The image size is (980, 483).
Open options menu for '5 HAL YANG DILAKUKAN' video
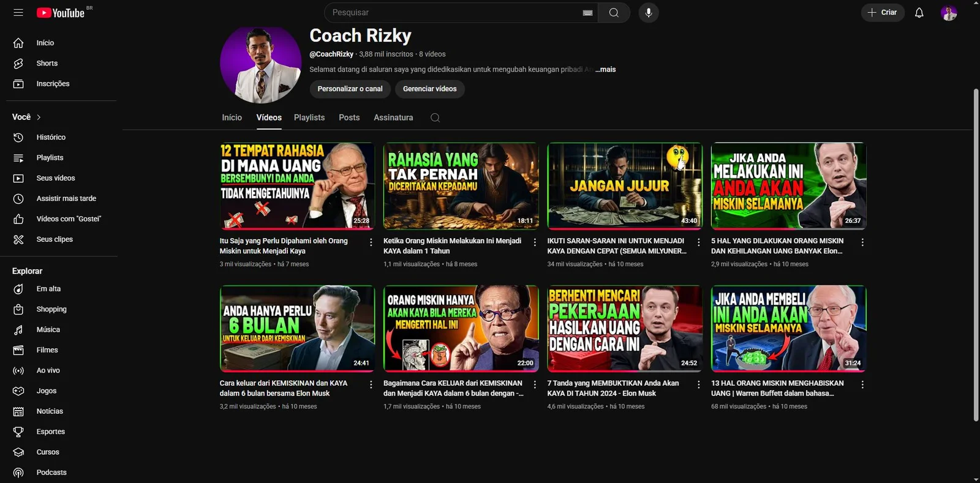(x=862, y=242)
